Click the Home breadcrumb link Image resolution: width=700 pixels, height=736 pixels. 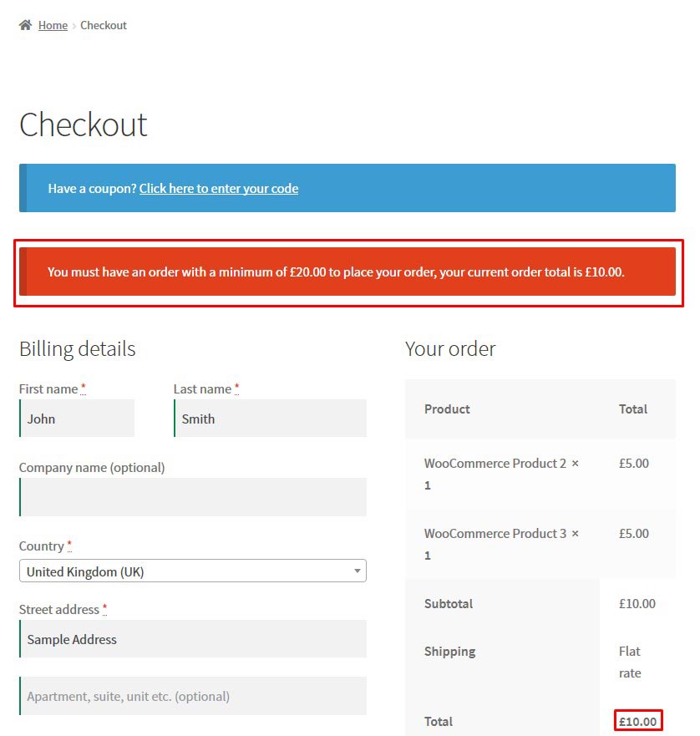coord(53,25)
